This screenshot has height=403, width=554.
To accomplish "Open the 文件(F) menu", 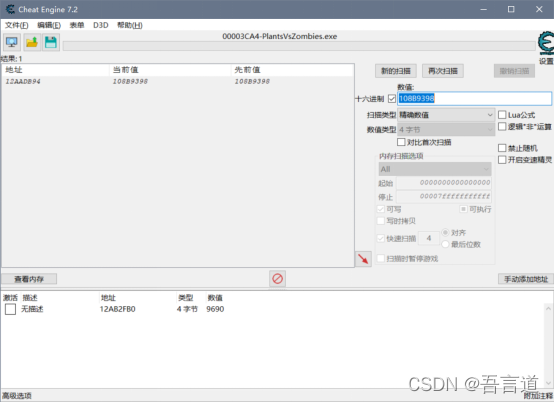I will point(17,25).
